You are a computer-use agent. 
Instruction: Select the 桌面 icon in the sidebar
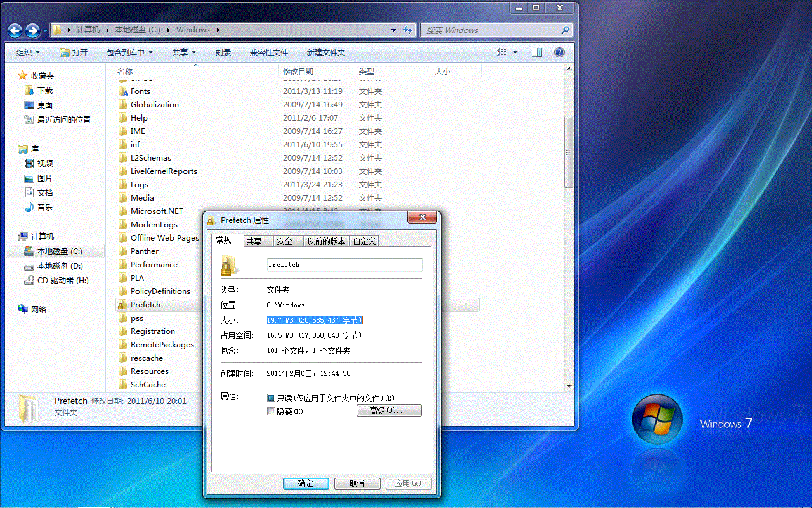tap(29, 105)
